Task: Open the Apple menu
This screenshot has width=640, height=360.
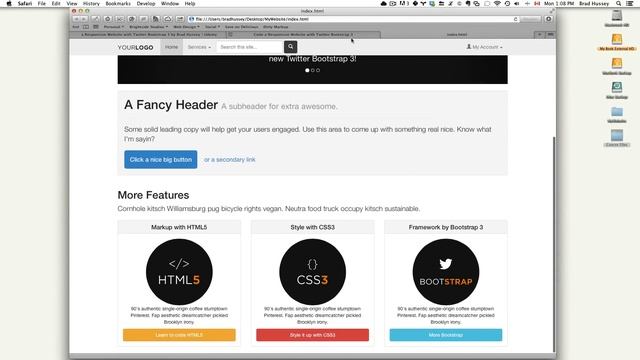Action: (9, 3)
